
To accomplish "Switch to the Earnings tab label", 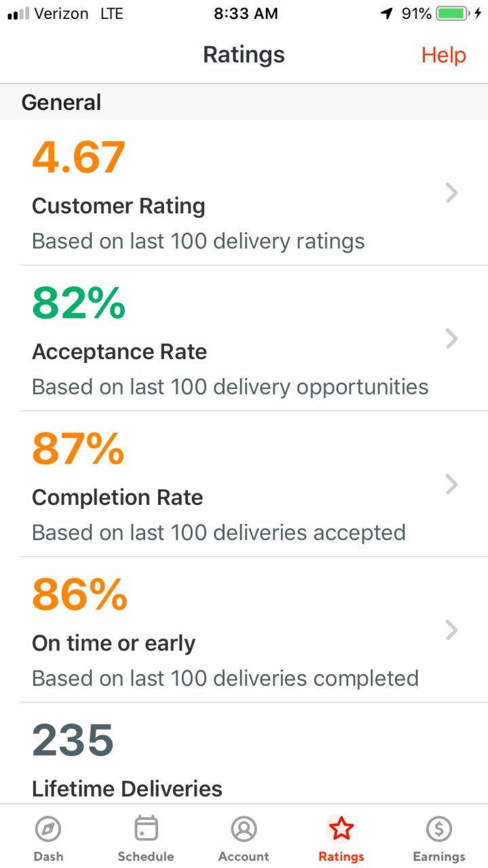I will [439, 856].
